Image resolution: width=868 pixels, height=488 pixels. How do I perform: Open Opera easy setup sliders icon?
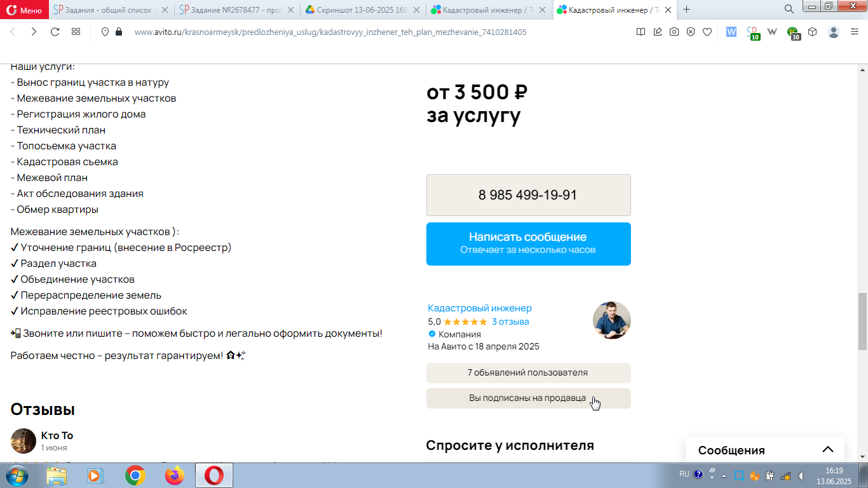[855, 32]
